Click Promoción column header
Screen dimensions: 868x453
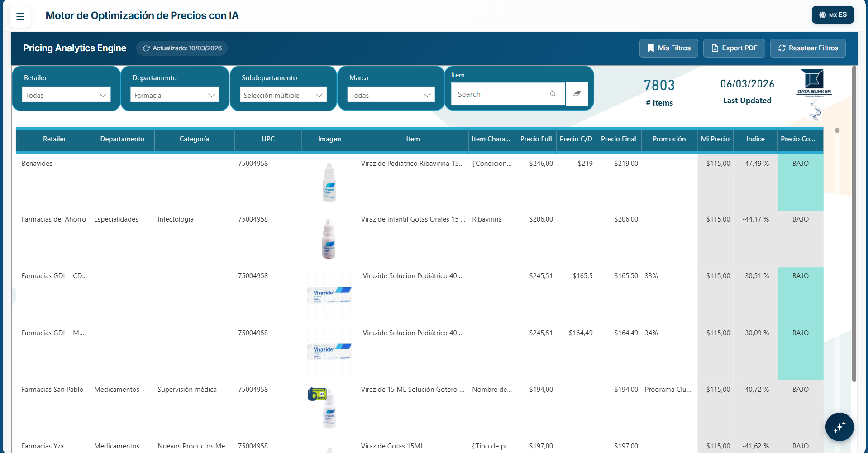click(669, 139)
